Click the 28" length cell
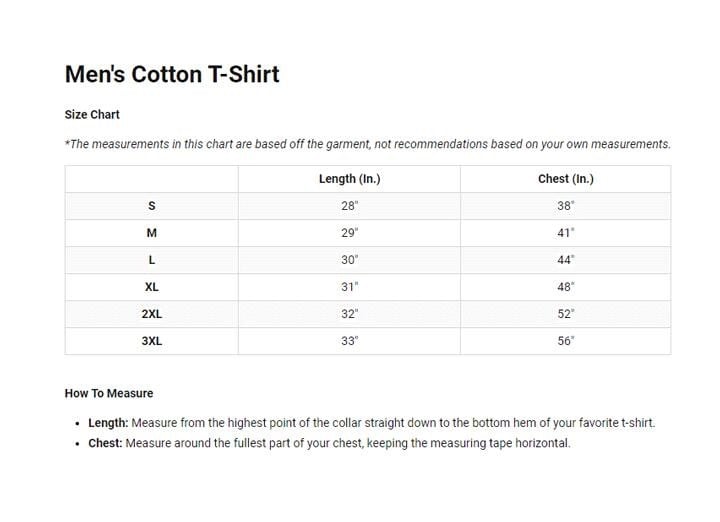Image resolution: width=720 pixels, height=522 pixels. click(x=349, y=206)
